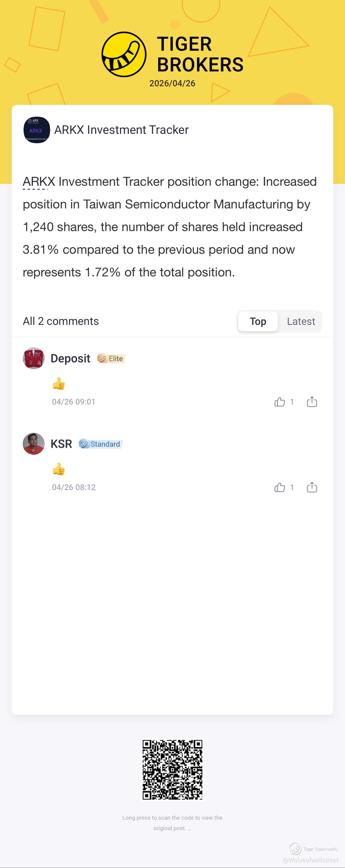
Task: Switch comments to the Latest tab
Action: (301, 321)
